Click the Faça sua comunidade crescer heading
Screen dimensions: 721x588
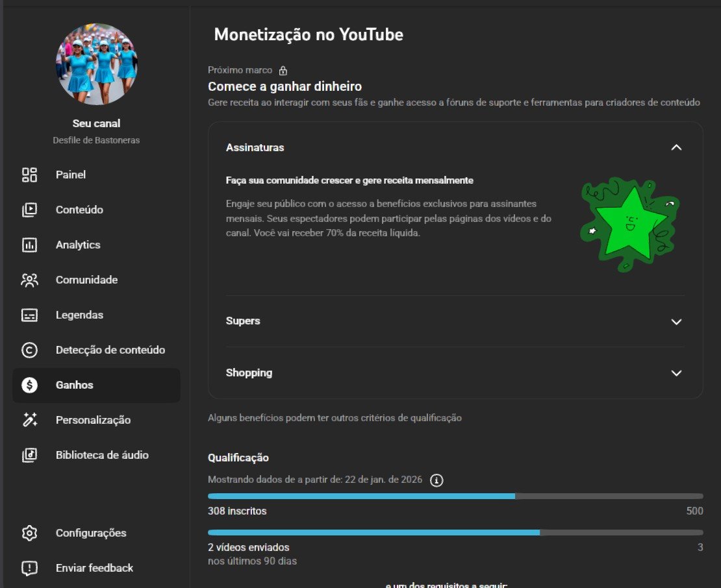pos(349,180)
